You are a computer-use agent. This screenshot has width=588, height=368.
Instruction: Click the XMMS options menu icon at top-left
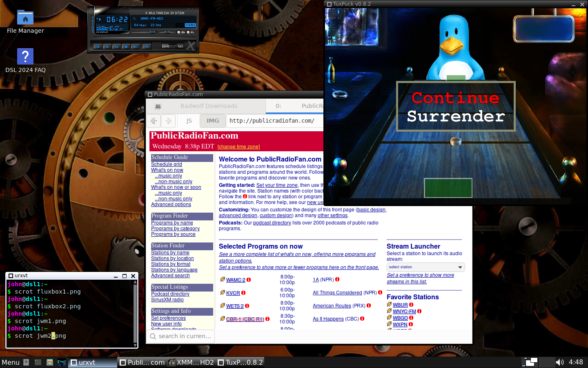[91, 9]
